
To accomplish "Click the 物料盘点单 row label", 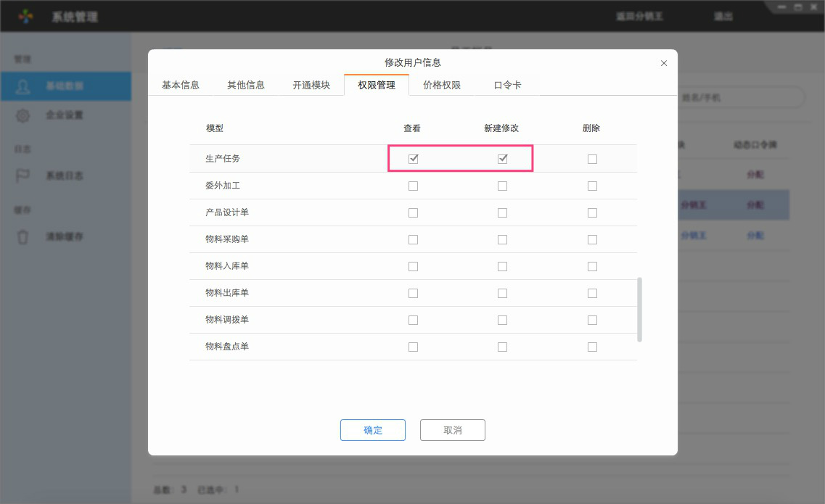I will [227, 346].
